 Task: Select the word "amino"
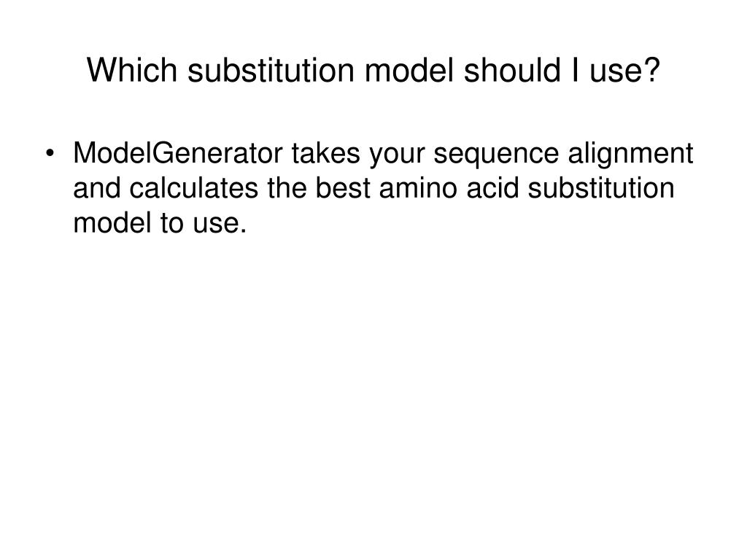pyautogui.click(x=418, y=187)
